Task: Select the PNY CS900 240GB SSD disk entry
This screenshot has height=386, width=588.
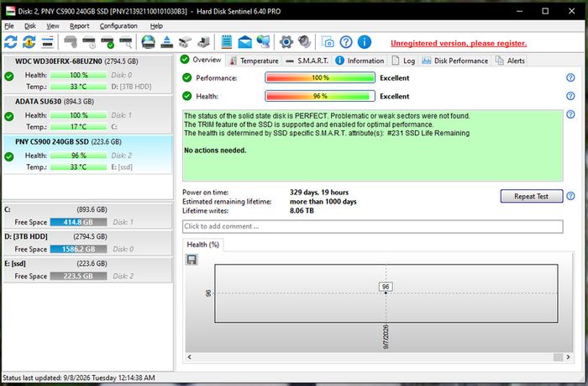Action: coord(87,155)
